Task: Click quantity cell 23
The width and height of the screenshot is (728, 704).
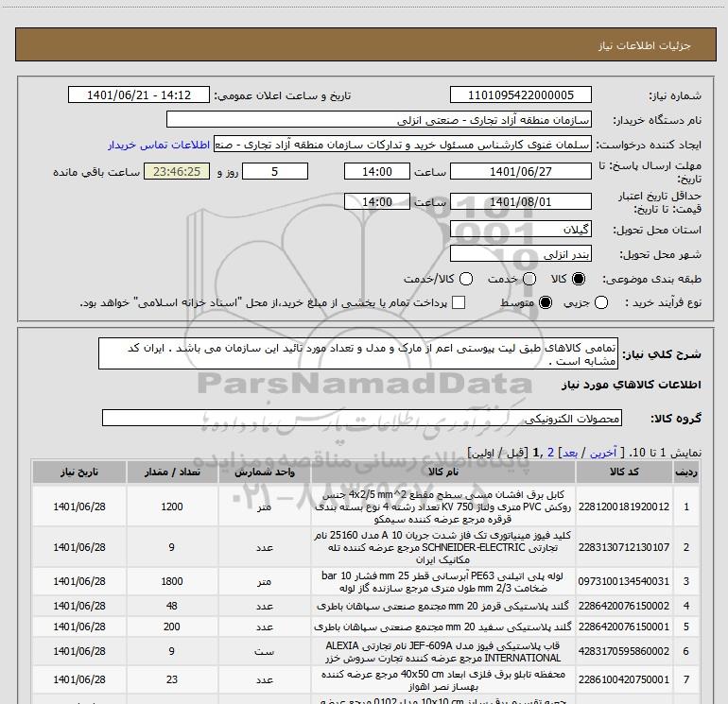Action: click(x=172, y=679)
